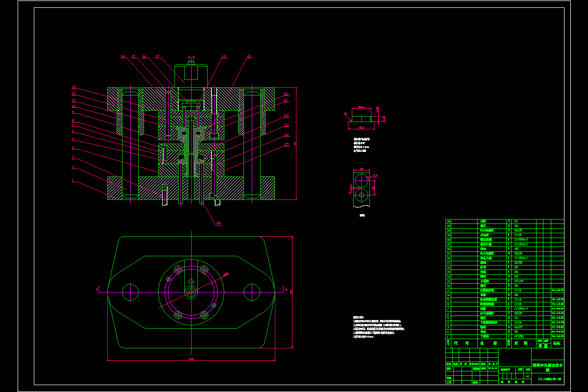Screen dimensions: 588x392
Task: Click balloon number 9 on section view
Action: point(73,112)
